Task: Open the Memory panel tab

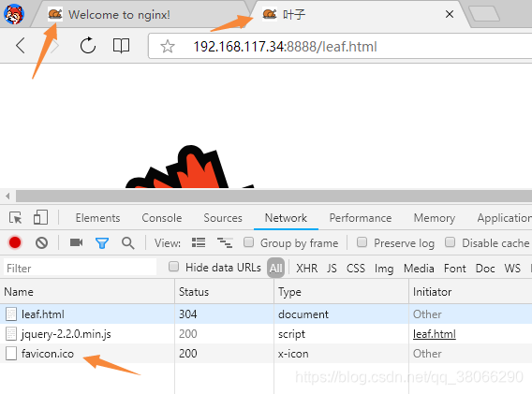Action: point(435,218)
